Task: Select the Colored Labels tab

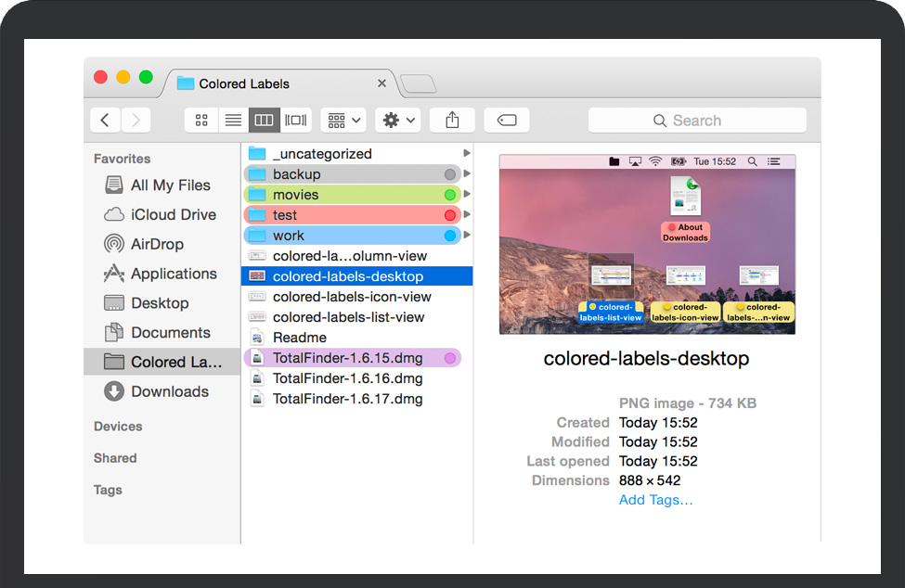Action: pyautogui.click(x=244, y=83)
